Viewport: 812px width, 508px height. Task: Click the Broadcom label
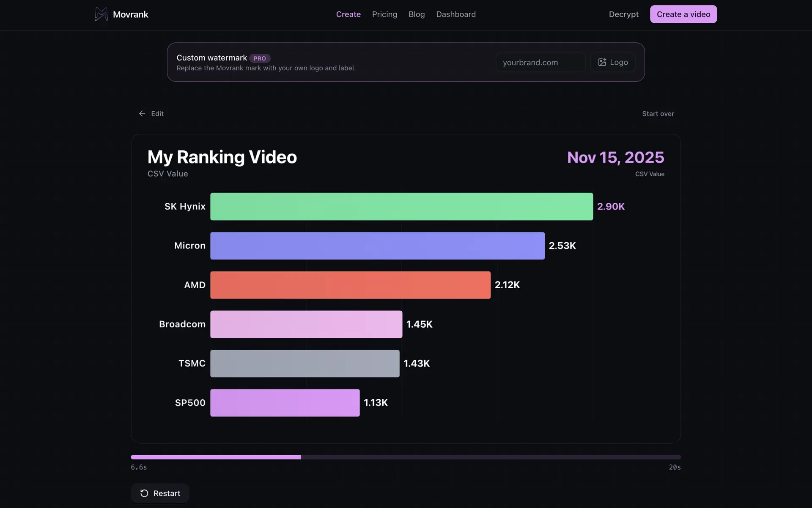(182, 324)
